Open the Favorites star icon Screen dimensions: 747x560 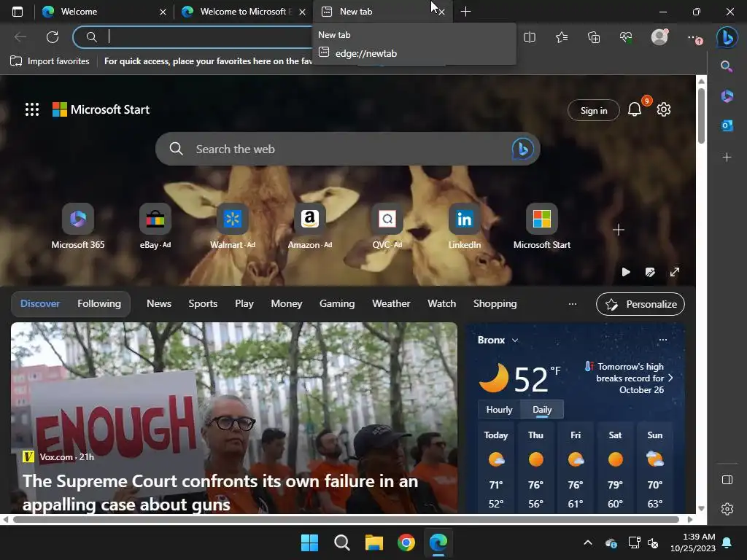562,37
